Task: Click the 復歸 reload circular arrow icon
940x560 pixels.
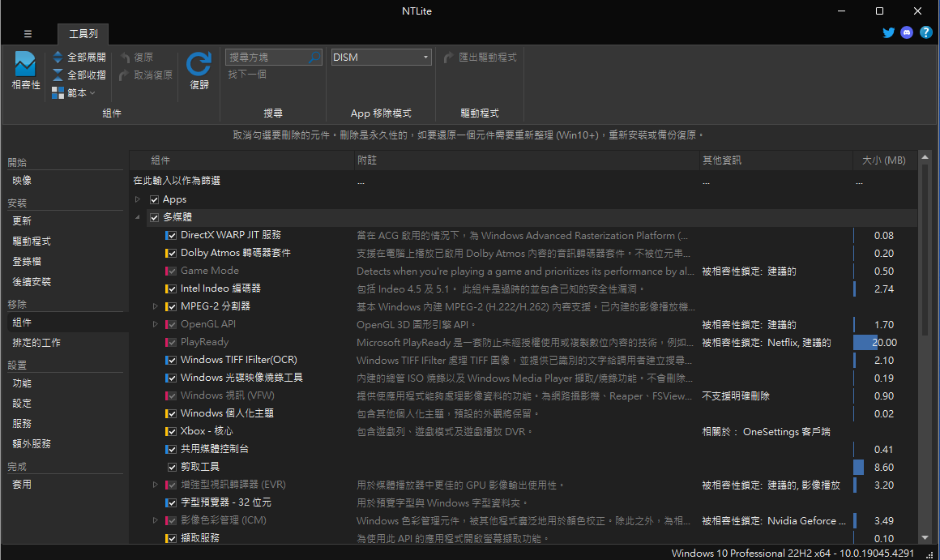Action: tap(199, 63)
